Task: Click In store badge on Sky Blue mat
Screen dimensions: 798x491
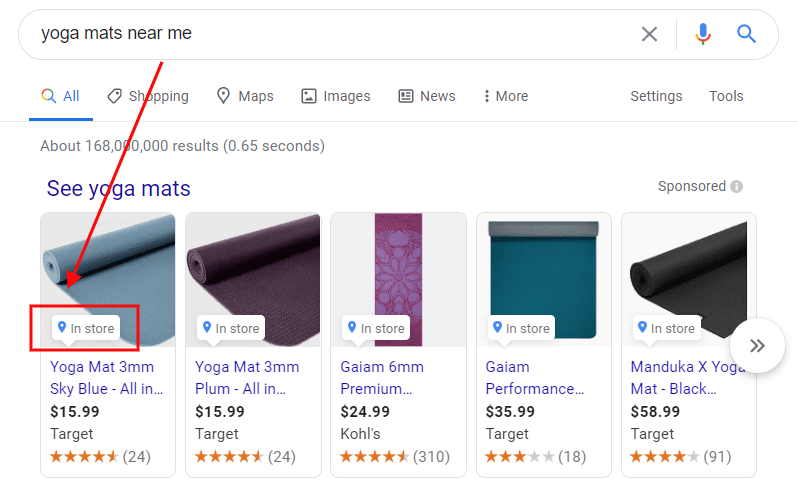Action: pyautogui.click(x=86, y=328)
